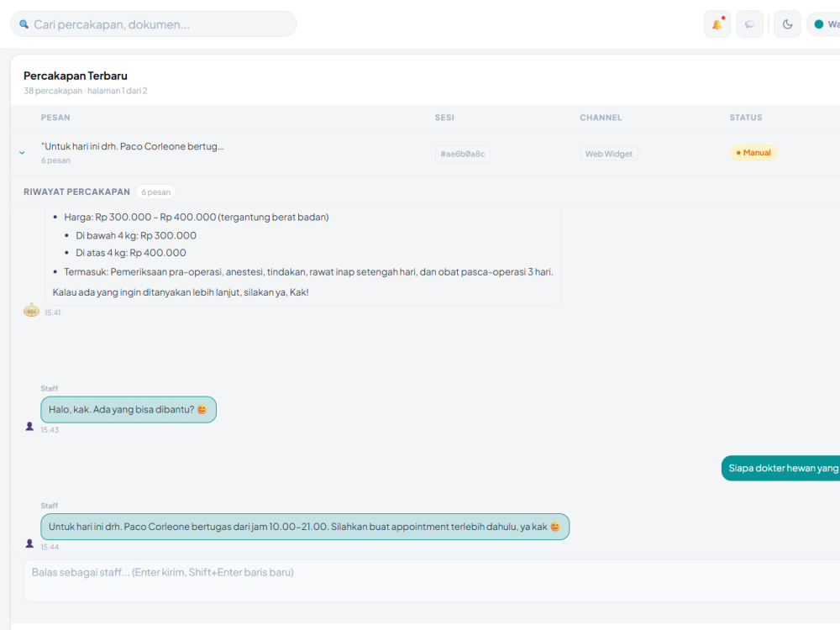Click the 'Termasuk: Pemeriksaan pra-operasi' line
The width and height of the screenshot is (840, 630).
click(x=308, y=271)
